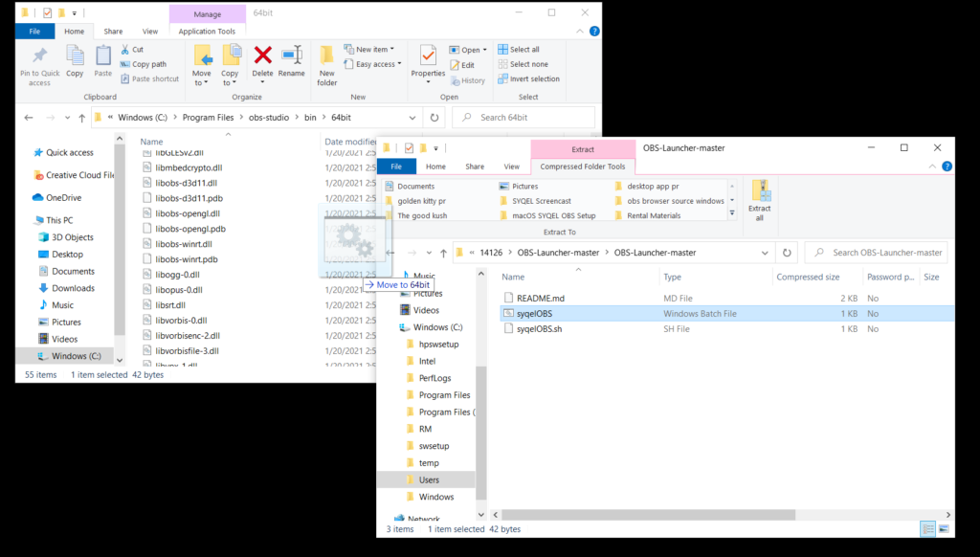Viewport: 980px width, 557px height.
Task: Click the Paste icon in 64bit ribbon
Action: point(103,56)
